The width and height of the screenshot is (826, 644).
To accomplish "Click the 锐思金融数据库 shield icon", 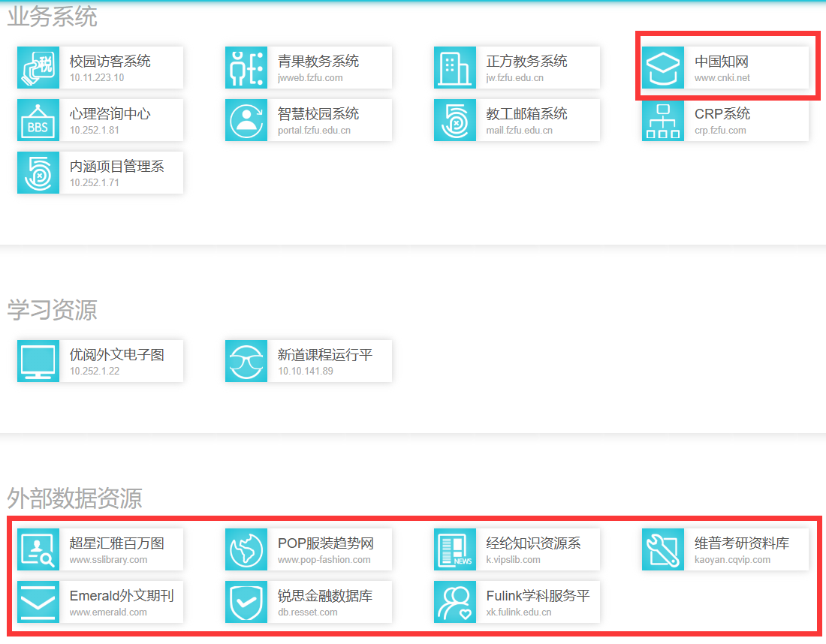I will coord(246,602).
